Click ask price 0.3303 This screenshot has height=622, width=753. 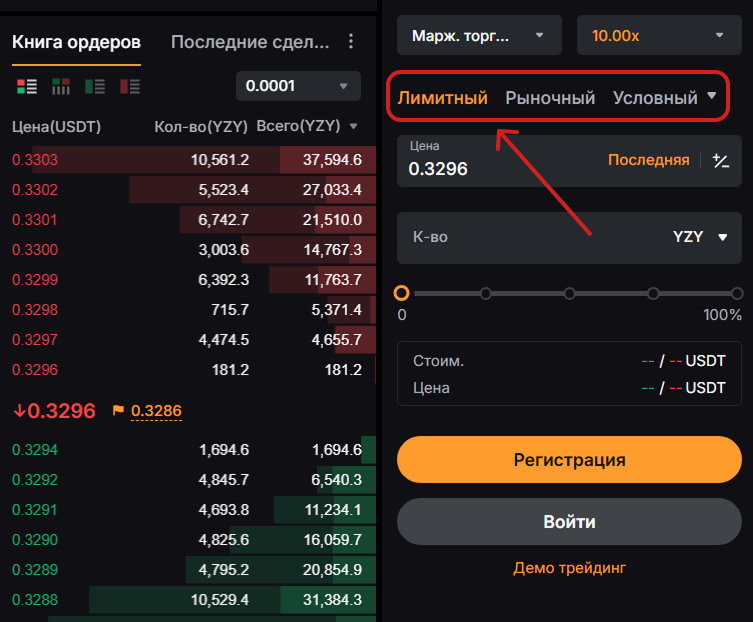click(35, 159)
